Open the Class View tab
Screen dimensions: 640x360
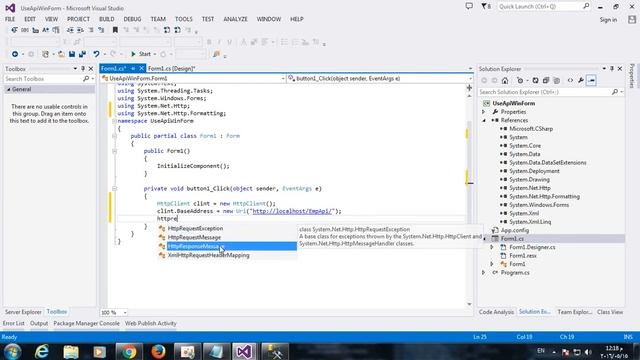tap(610, 312)
